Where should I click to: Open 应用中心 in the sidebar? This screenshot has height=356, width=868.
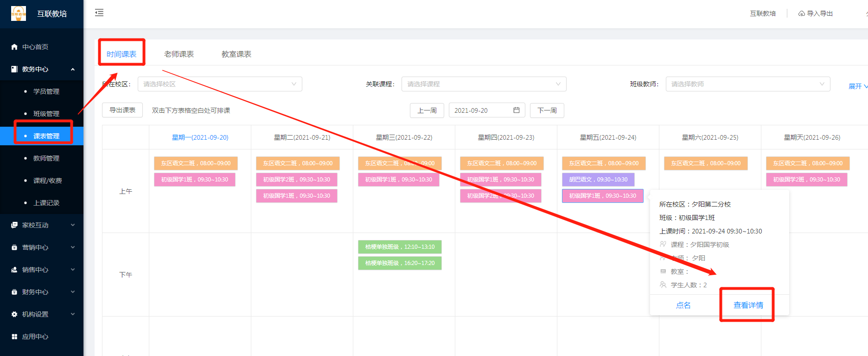42,337
